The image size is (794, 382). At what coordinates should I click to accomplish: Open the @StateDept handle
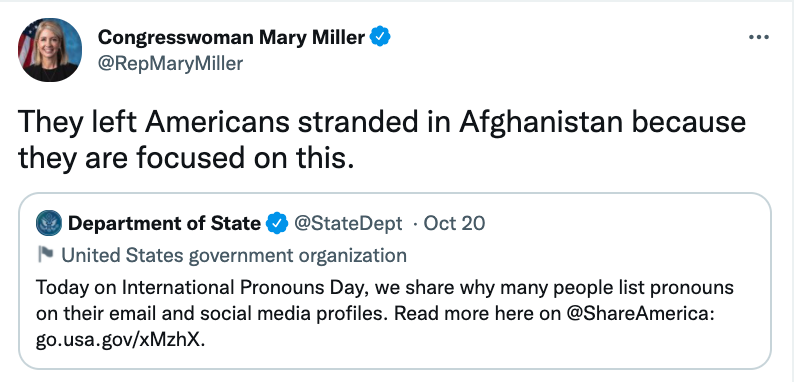click(x=348, y=223)
